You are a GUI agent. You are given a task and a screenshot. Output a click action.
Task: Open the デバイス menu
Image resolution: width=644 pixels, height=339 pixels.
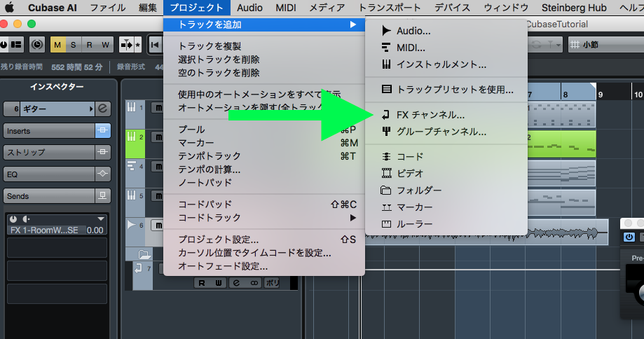point(452,8)
